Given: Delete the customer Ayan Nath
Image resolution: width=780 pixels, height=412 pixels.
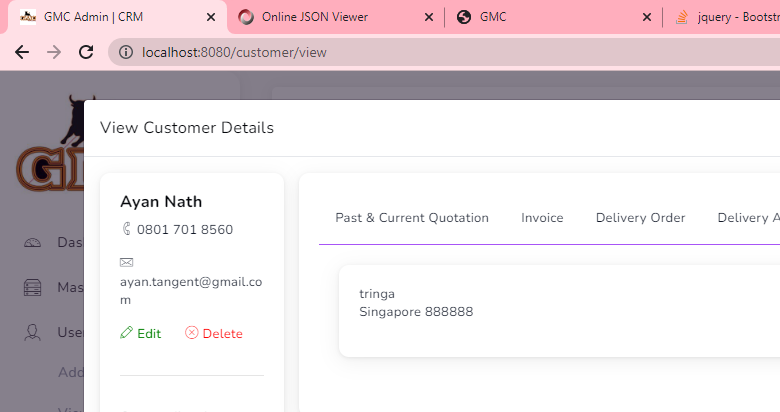Looking at the screenshot, I should 214,333.
